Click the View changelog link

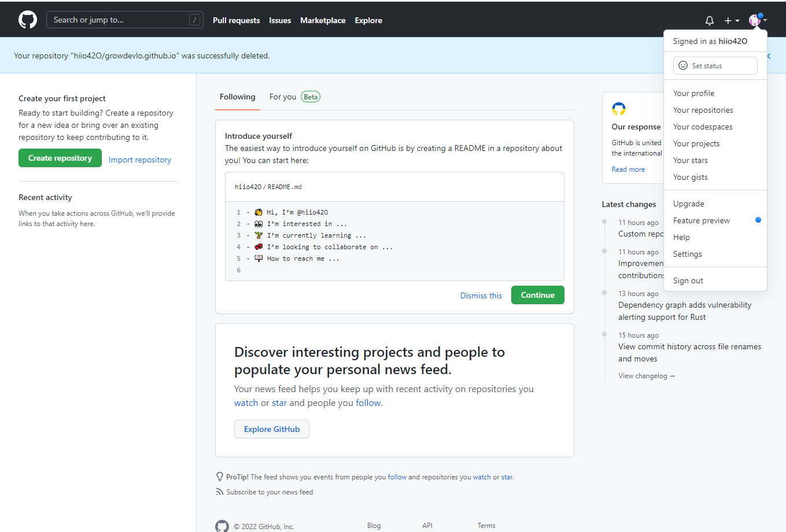tap(647, 376)
